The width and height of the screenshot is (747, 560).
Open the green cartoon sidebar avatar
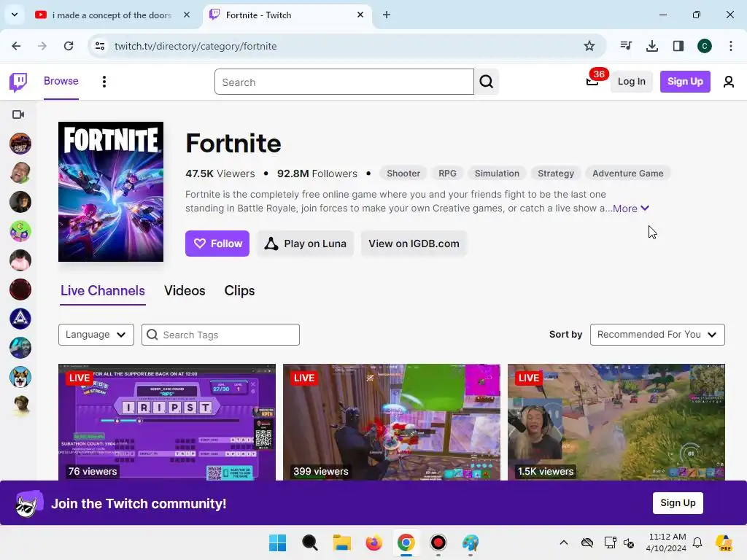click(x=20, y=231)
